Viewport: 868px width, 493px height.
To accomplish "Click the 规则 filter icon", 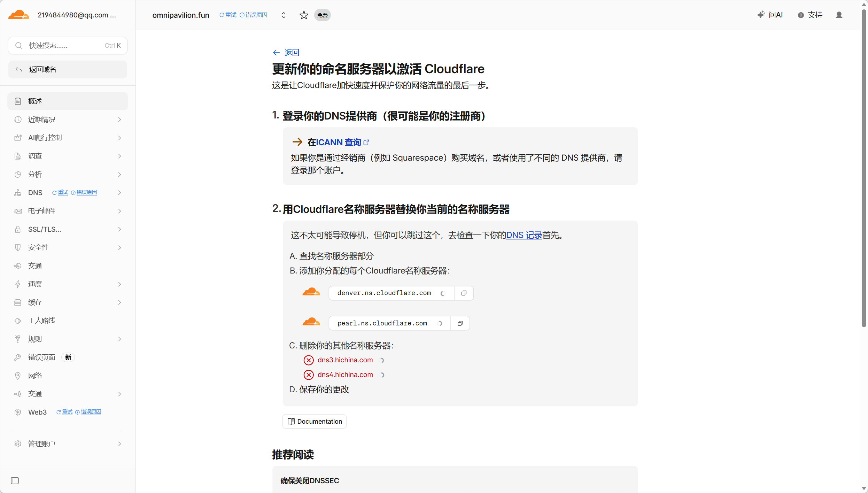I will point(18,339).
